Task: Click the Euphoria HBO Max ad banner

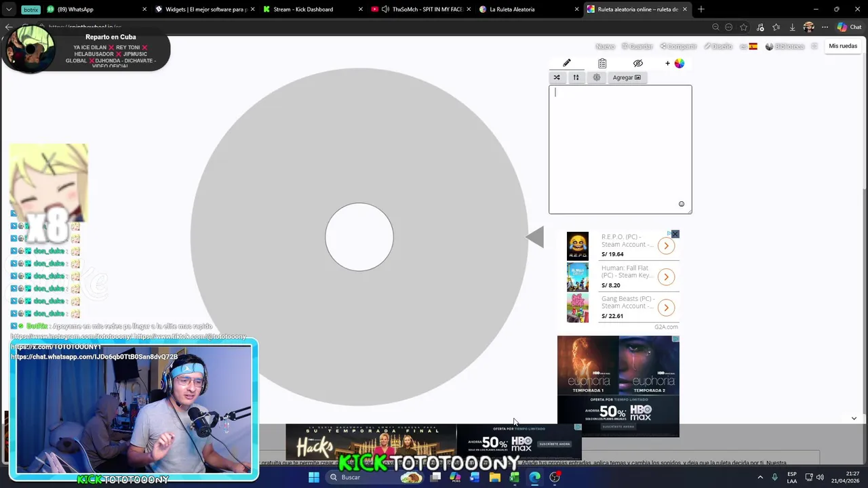Action: (x=618, y=386)
